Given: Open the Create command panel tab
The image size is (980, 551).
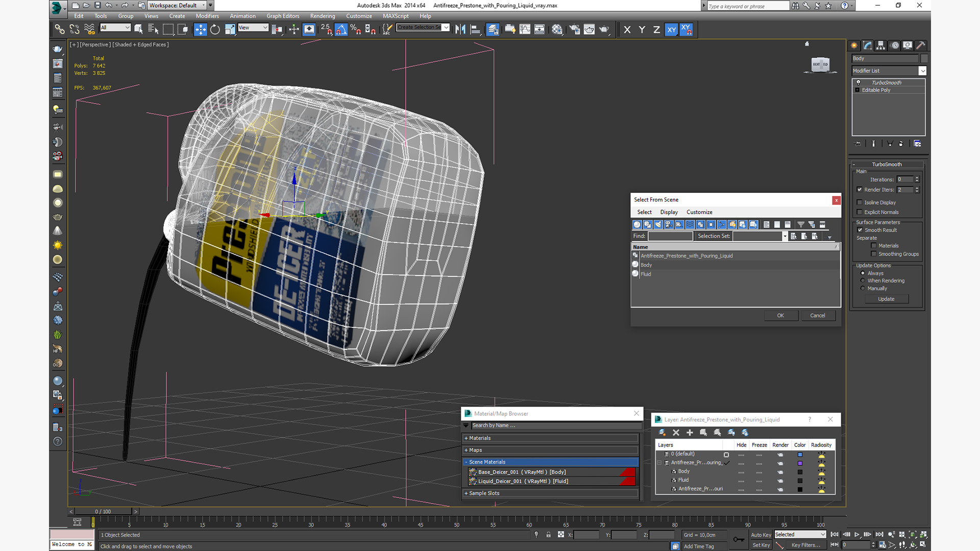Looking at the screenshot, I should [x=854, y=45].
